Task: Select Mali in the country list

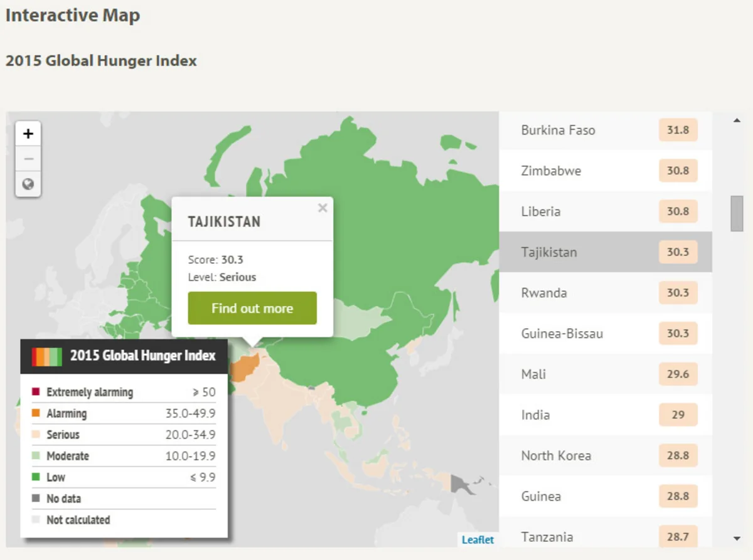Action: tap(606, 374)
